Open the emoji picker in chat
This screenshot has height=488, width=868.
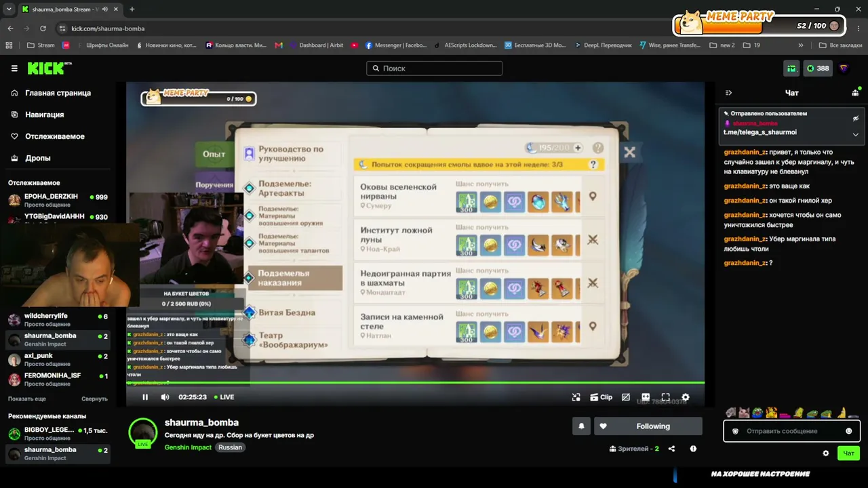pos(848,431)
